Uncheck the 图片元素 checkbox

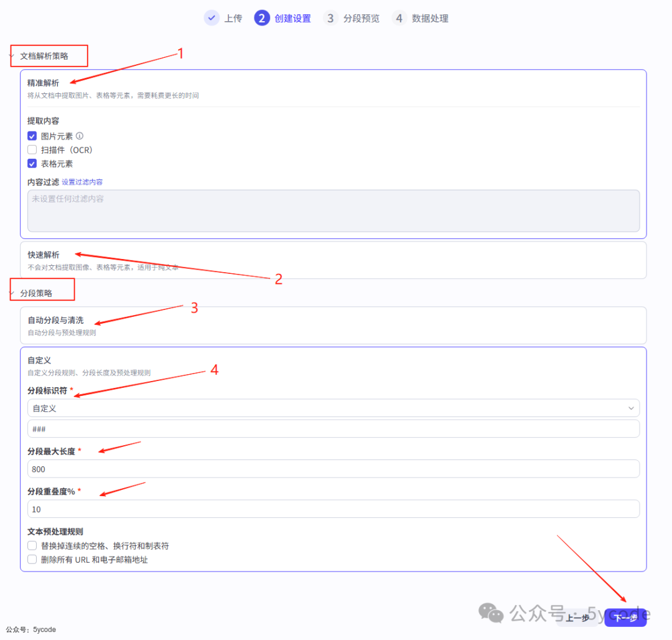tap(32, 136)
